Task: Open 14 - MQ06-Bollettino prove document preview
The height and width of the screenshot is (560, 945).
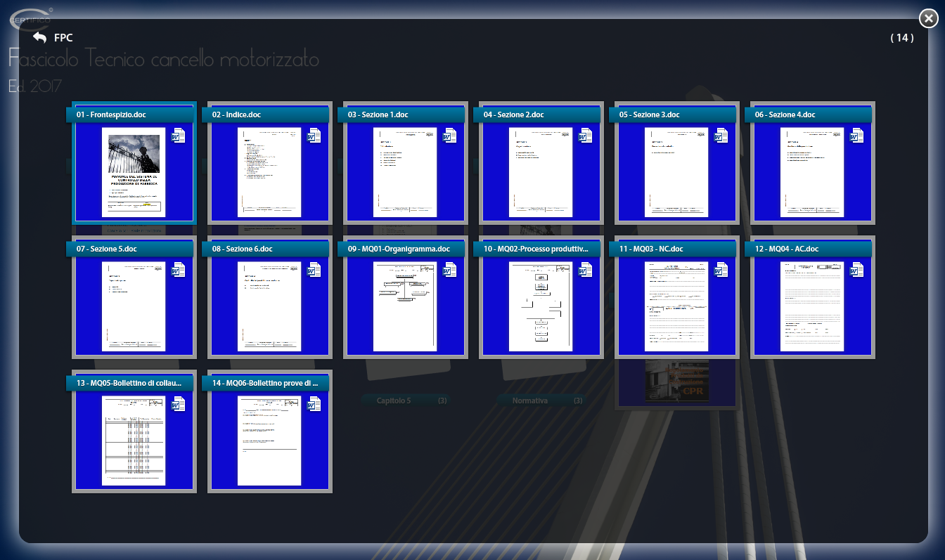Action: pos(269,441)
